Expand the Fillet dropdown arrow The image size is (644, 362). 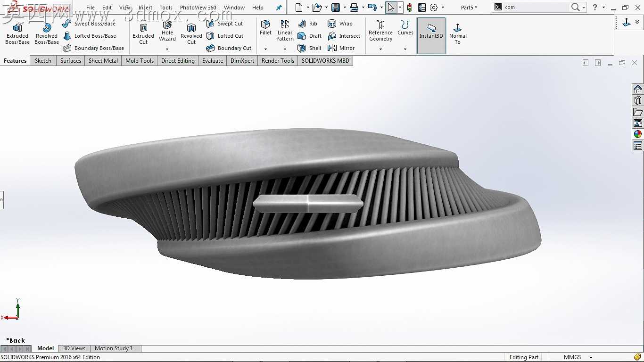pos(265,49)
